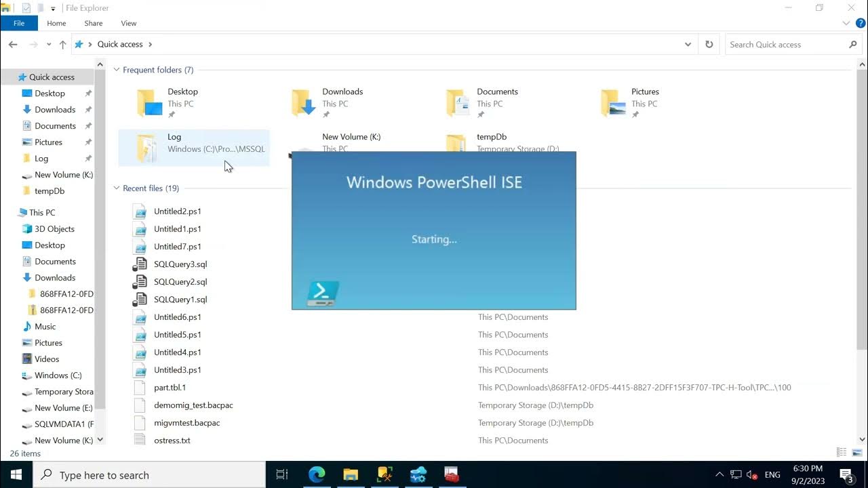Open the notification center icon
This screenshot has height=488, width=868.
(846, 474)
